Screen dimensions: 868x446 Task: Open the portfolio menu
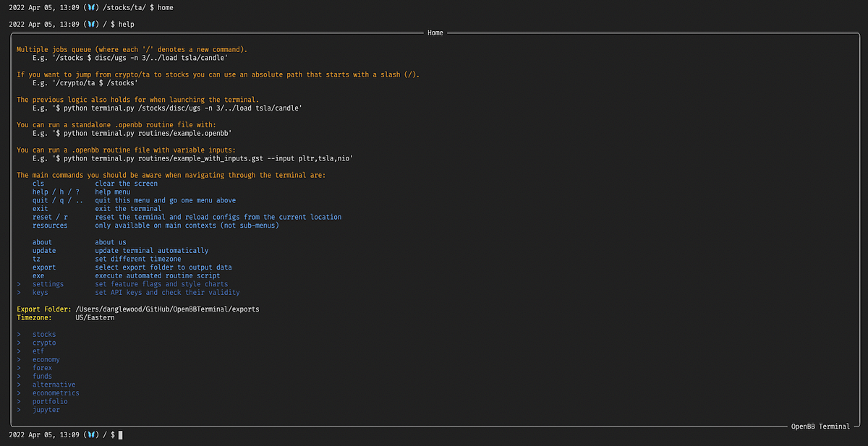(x=49, y=400)
